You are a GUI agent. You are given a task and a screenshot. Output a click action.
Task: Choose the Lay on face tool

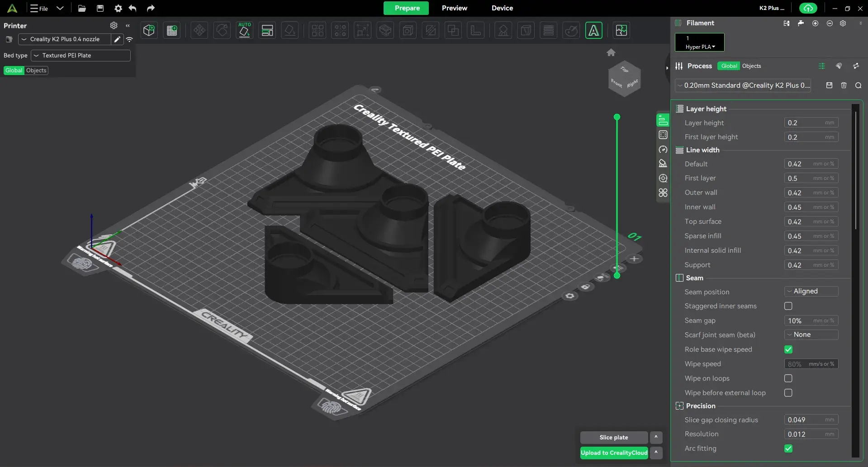pyautogui.click(x=290, y=30)
